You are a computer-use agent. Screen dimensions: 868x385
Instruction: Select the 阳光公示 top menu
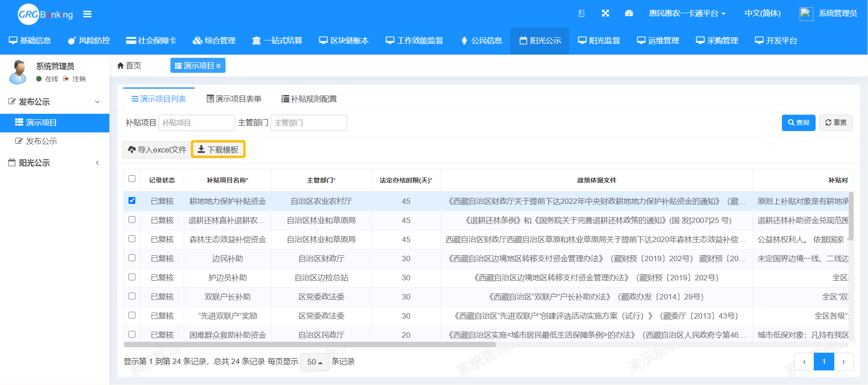click(540, 41)
